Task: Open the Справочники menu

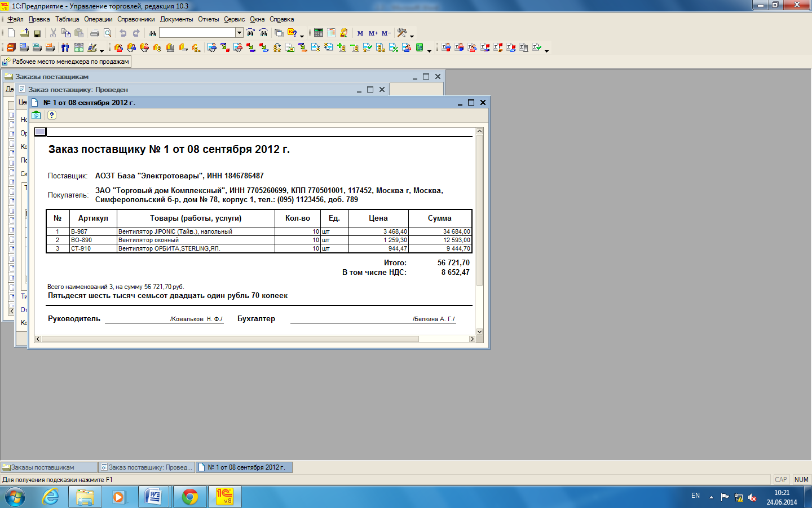Action: point(136,19)
